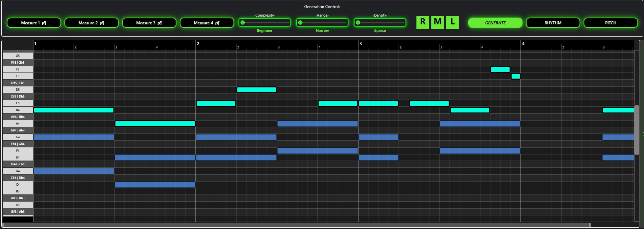Select the blue A4 note in measure 2
Viewport: 644px width, 229px height.
pyautogui.click(x=318, y=124)
